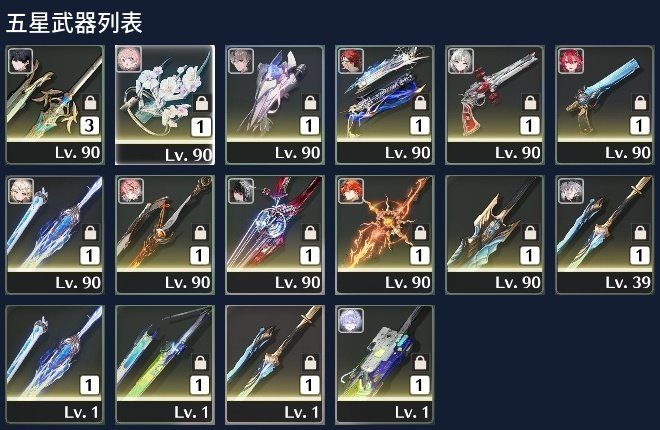Click the 五星武器列表 header title
660x430 pixels.
74,23
